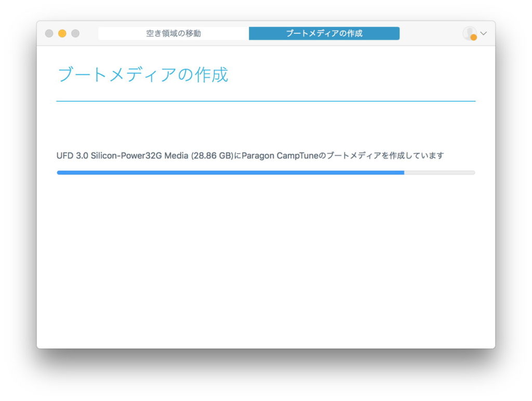Click the ブートメディアの作成 page heading

[x=143, y=75]
